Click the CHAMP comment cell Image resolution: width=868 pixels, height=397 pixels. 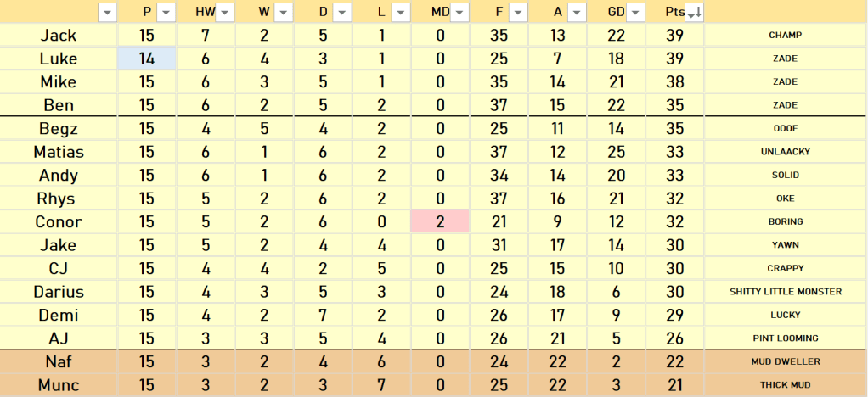pyautogui.click(x=785, y=36)
